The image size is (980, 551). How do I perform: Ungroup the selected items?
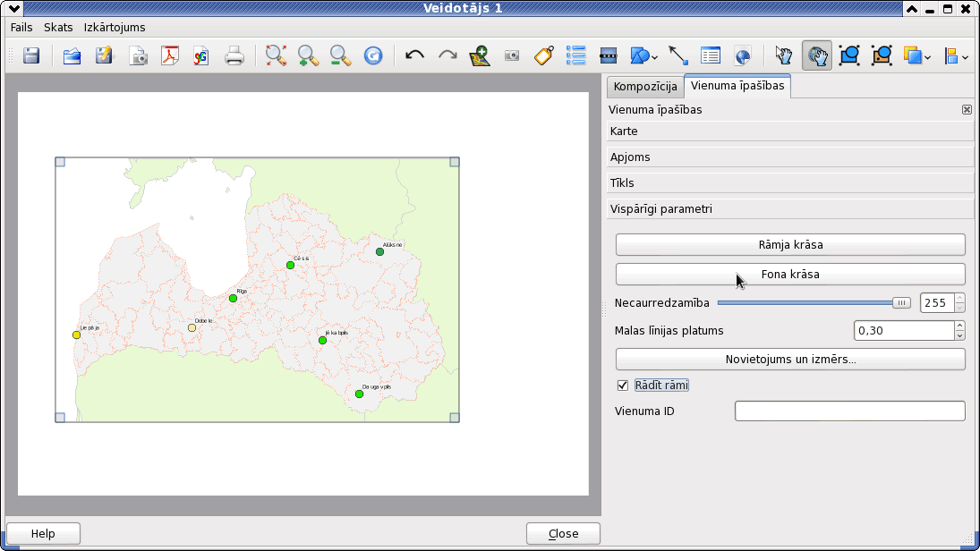[882, 56]
